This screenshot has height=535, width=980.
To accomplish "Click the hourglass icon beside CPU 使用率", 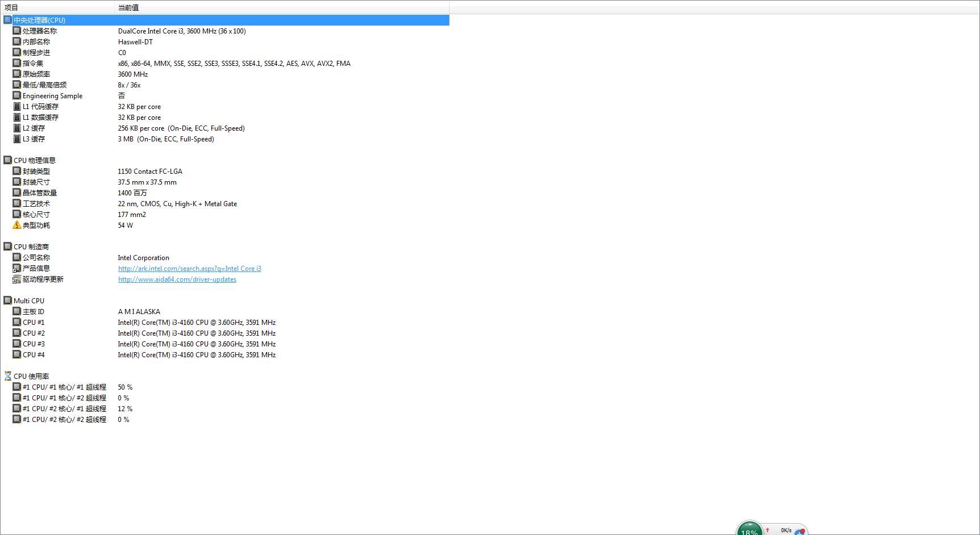I will [8, 376].
